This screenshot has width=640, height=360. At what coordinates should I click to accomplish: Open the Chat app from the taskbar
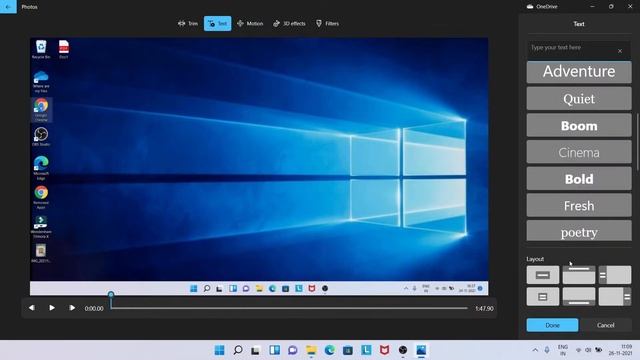(x=293, y=350)
